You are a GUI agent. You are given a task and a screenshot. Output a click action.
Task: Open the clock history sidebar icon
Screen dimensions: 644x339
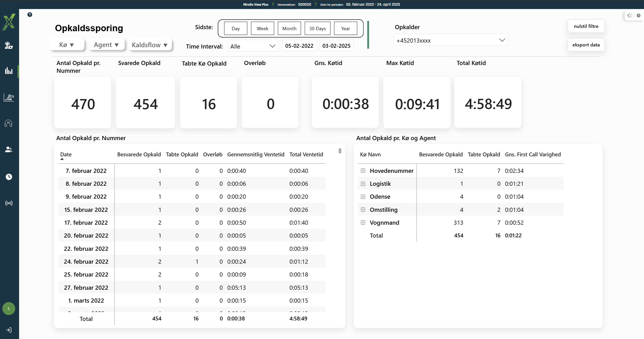(9, 177)
